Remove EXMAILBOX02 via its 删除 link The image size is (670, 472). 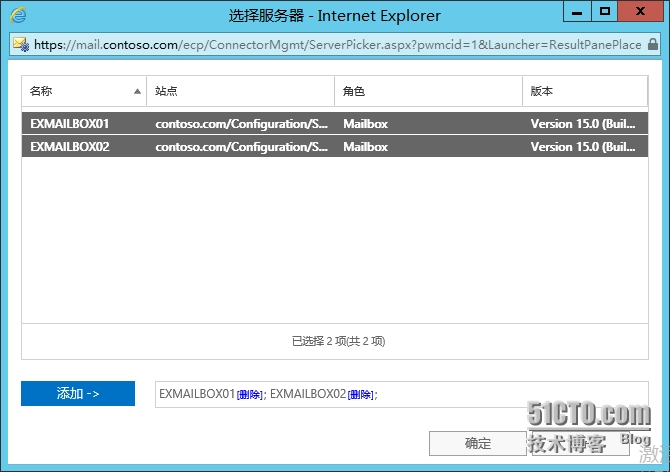point(359,395)
